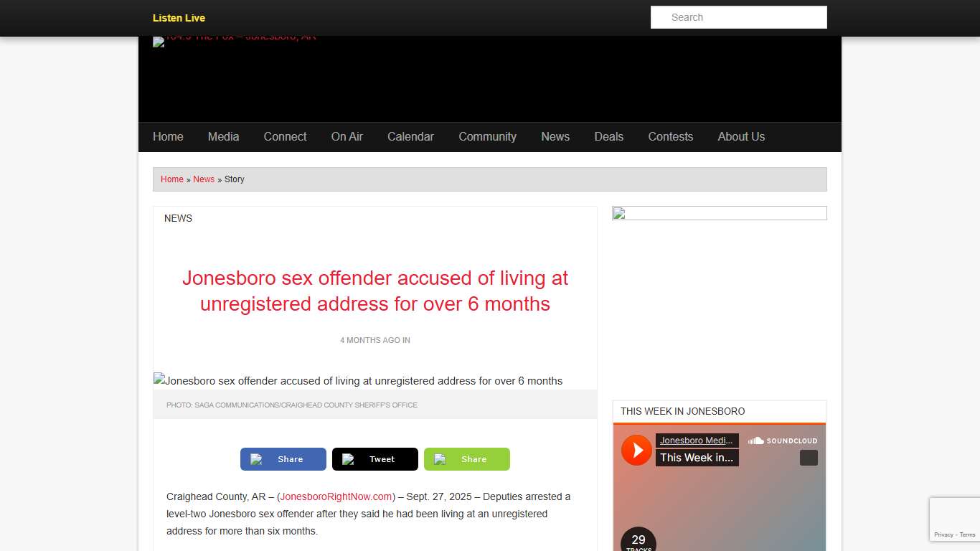Click the search input field

[738, 17]
